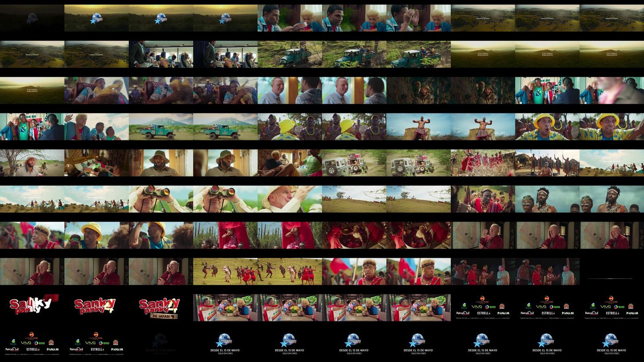Image resolution: width=644 pixels, height=362 pixels.
Task: Select the black frame with a thin white line
Action: 612,271
